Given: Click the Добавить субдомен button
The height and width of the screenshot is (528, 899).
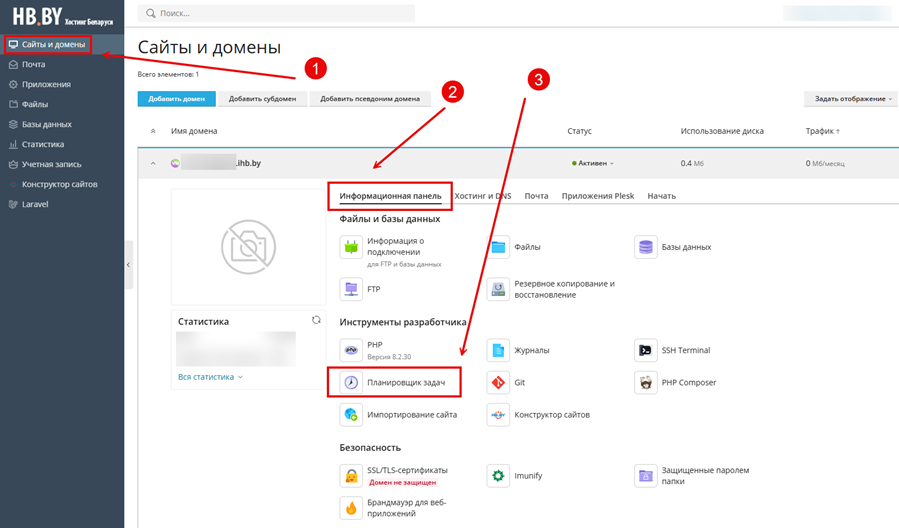Looking at the screenshot, I should 262,99.
